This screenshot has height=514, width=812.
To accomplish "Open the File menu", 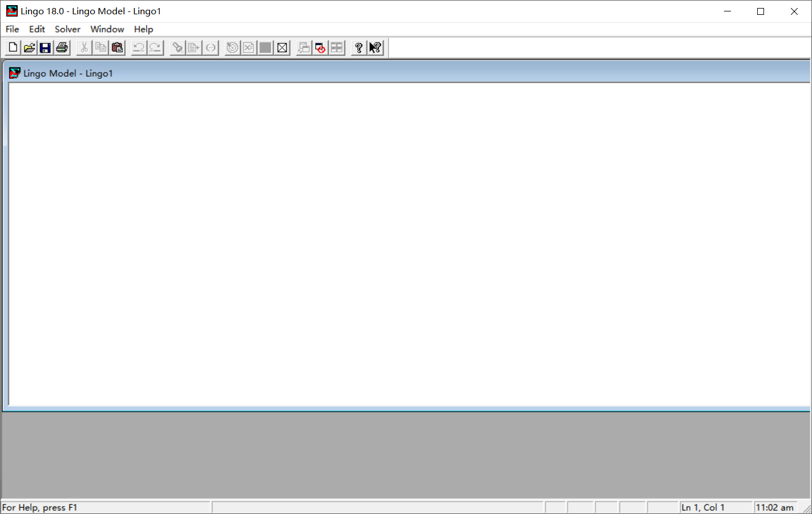I will 13,29.
